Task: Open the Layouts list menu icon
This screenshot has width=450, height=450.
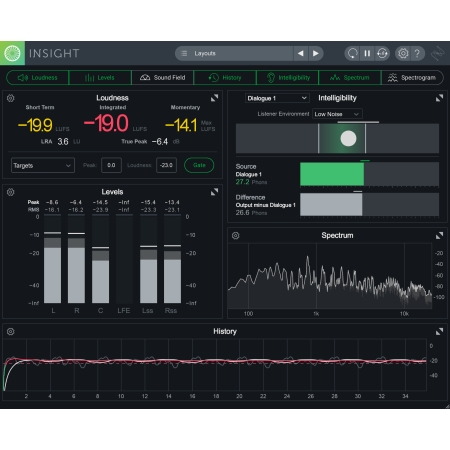Action: (184, 53)
